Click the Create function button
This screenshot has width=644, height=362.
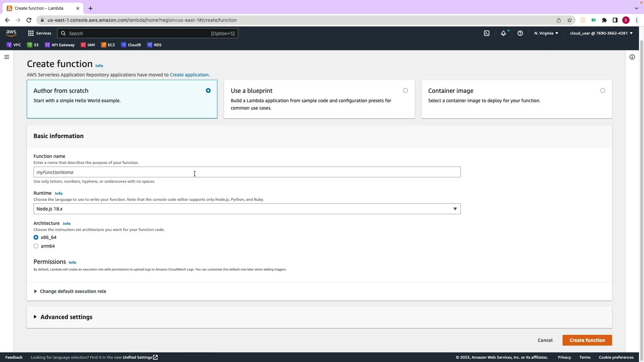(x=587, y=340)
